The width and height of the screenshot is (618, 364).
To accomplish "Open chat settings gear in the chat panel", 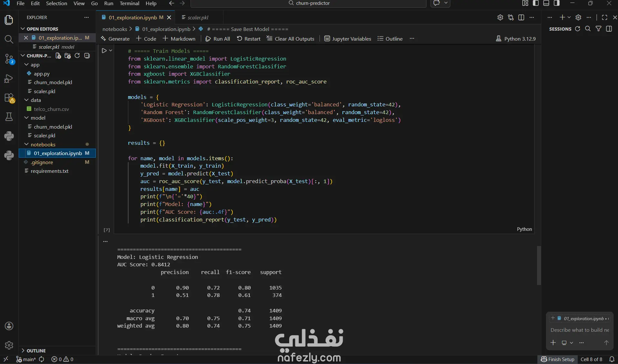I will click(x=578, y=17).
